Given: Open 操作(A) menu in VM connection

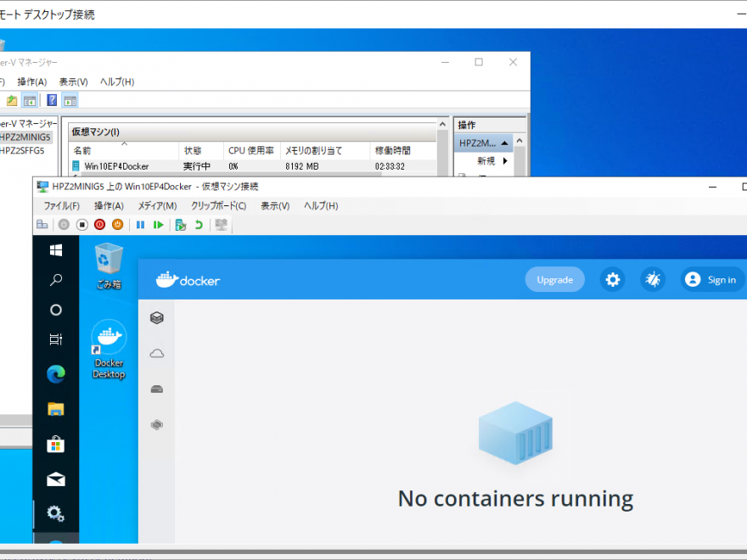Looking at the screenshot, I should (109, 205).
